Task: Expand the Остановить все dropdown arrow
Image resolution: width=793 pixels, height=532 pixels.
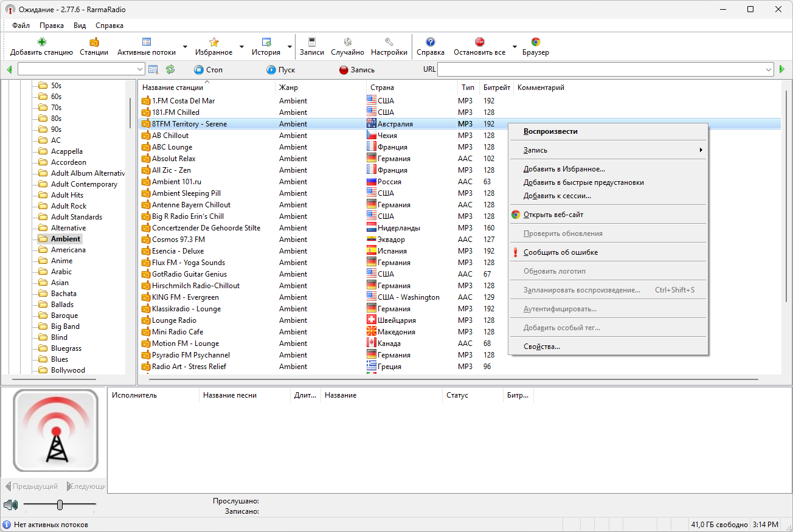Action: 514,47
